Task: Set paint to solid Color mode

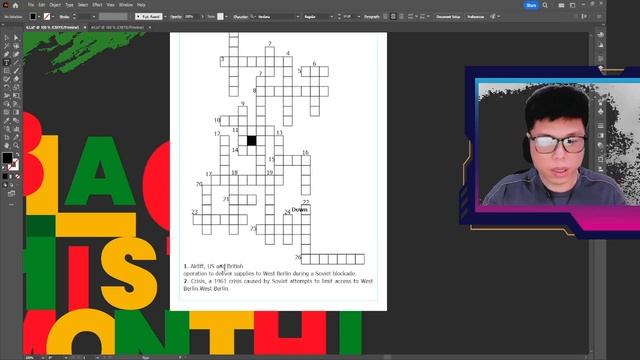Action: (5, 176)
